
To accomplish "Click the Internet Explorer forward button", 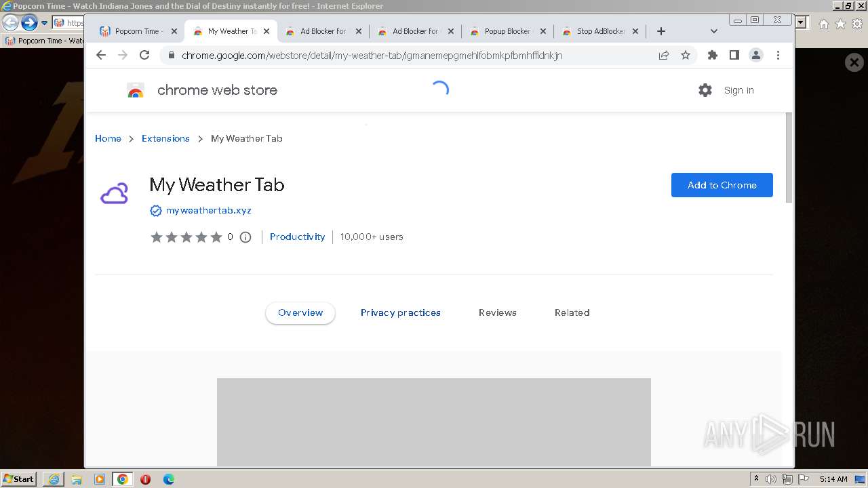I will (x=29, y=23).
